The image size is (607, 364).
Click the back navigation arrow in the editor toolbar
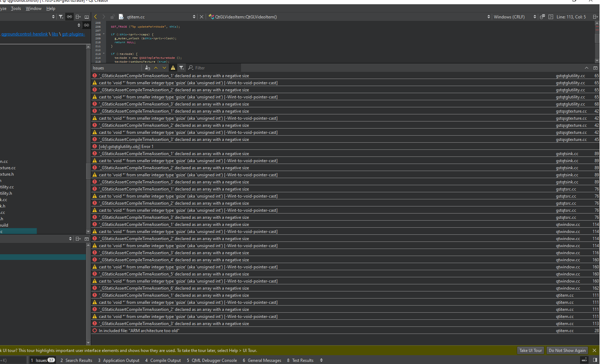tap(95, 17)
